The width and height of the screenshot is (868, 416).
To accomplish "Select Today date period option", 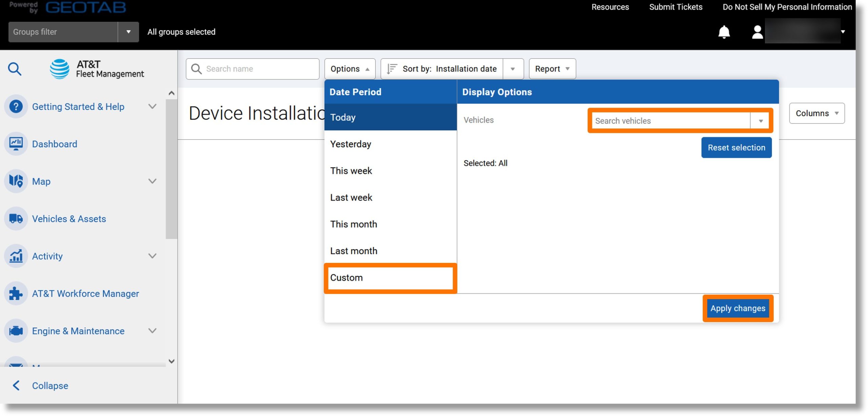I will [390, 117].
